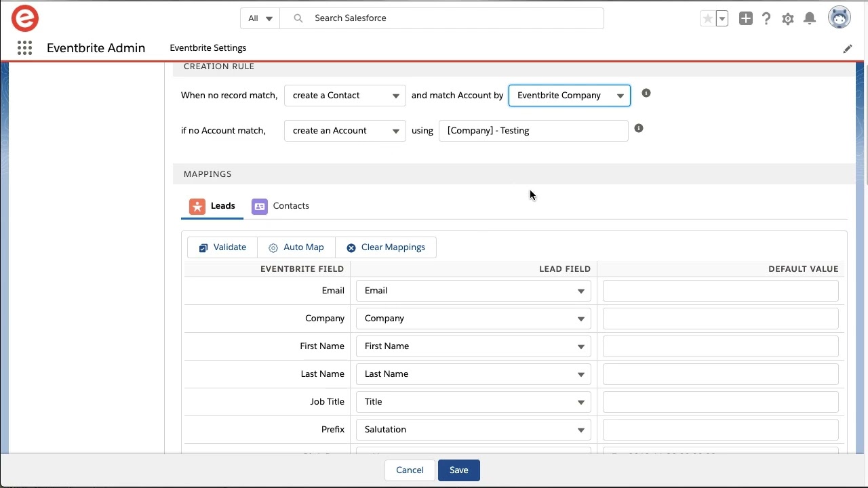Click default value field for First Name
The image size is (868, 488).
pos(721,346)
